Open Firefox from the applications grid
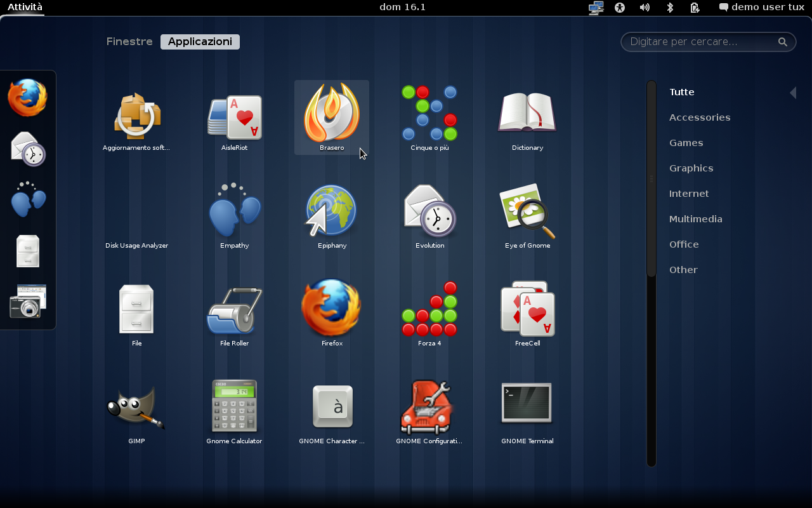 tap(332, 314)
